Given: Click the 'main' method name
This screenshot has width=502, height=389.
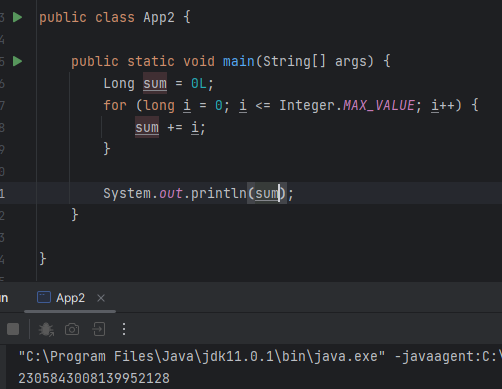Looking at the screenshot, I should click(x=239, y=61).
